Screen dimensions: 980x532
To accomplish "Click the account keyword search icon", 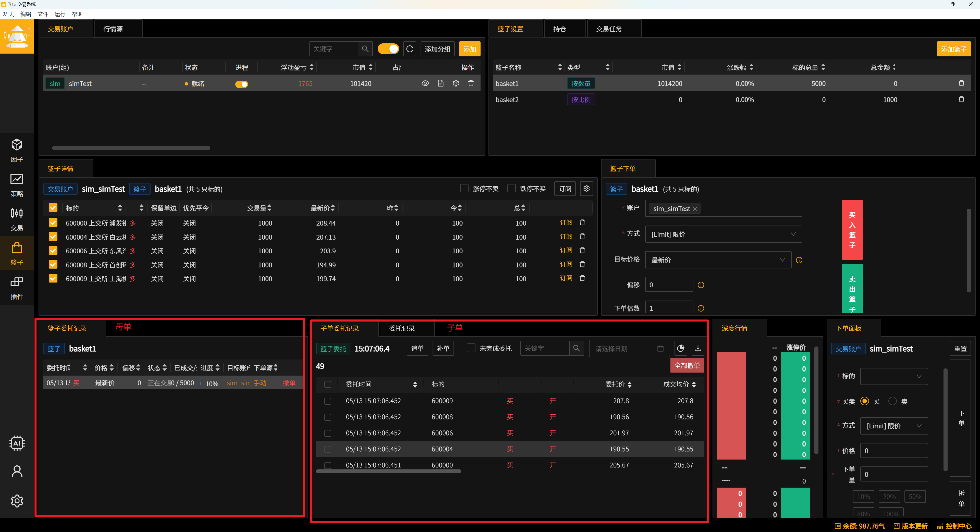I will point(365,49).
